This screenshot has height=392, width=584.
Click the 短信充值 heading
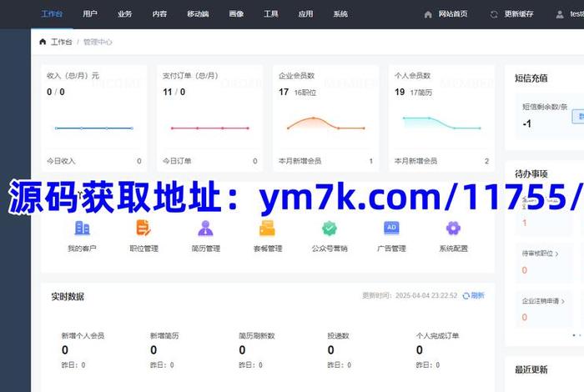click(531, 78)
